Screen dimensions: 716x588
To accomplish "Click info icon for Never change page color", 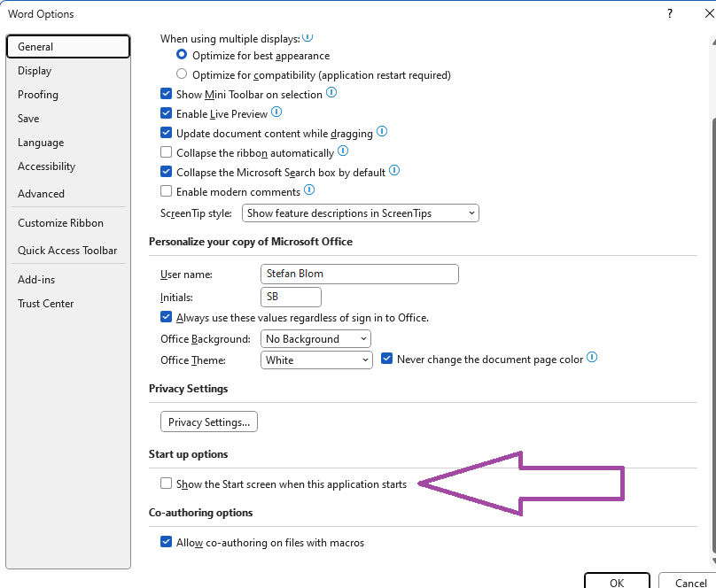I will [592, 357].
